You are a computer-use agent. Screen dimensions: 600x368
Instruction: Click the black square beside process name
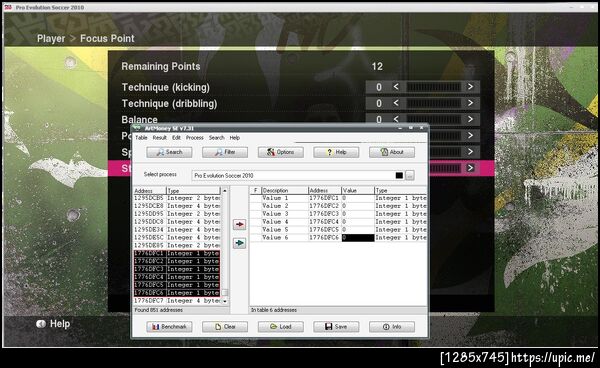point(399,176)
